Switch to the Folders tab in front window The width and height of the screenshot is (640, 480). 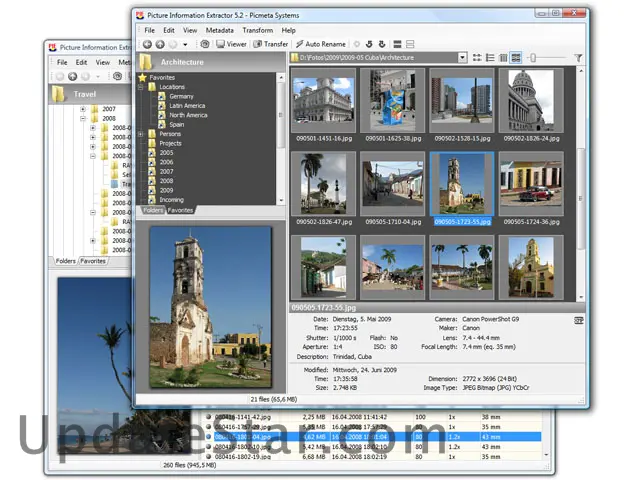(152, 211)
